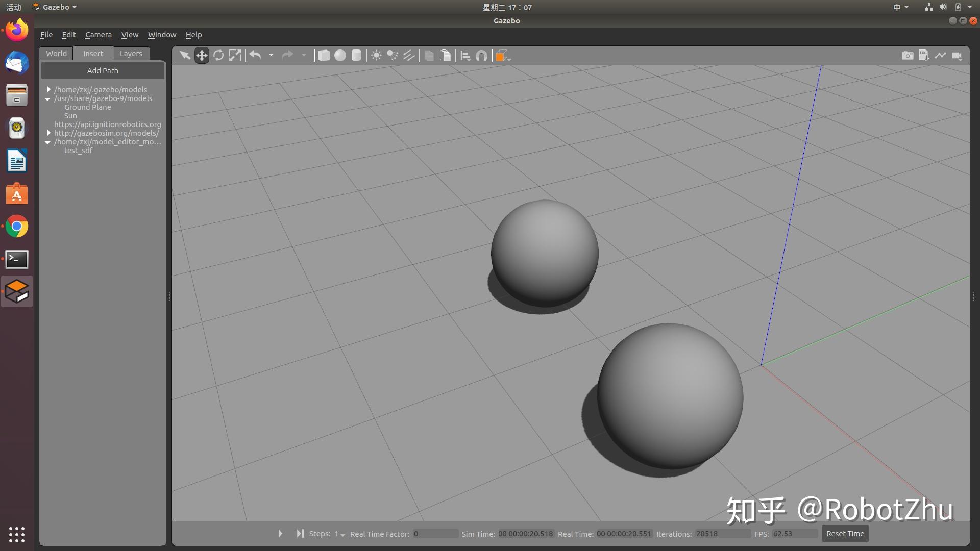The image size is (980, 551).
Task: Take a screenshot with camera icon
Action: (907, 55)
